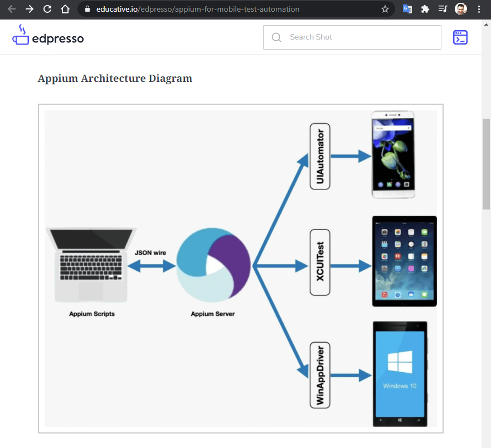View site security lock information

(87, 9)
